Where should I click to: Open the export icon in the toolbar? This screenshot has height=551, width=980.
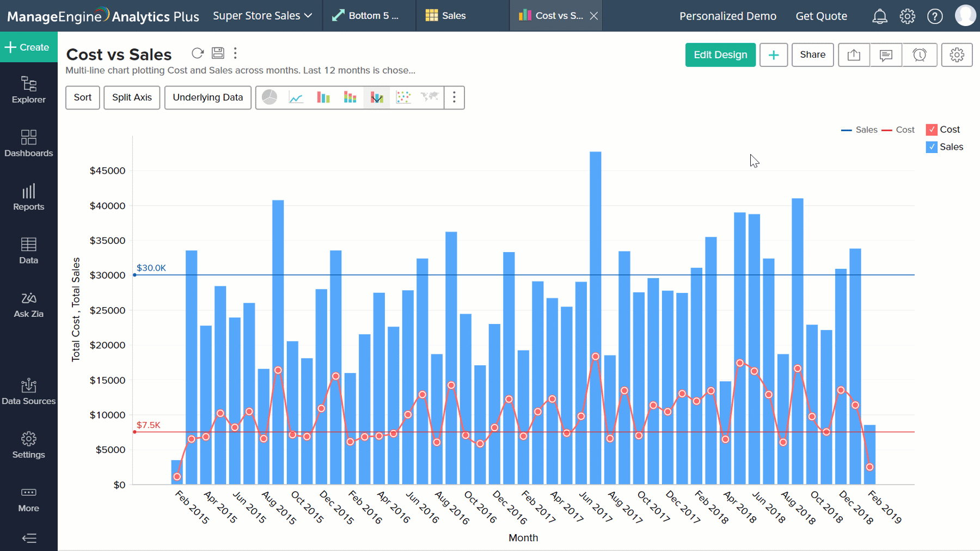click(x=854, y=55)
